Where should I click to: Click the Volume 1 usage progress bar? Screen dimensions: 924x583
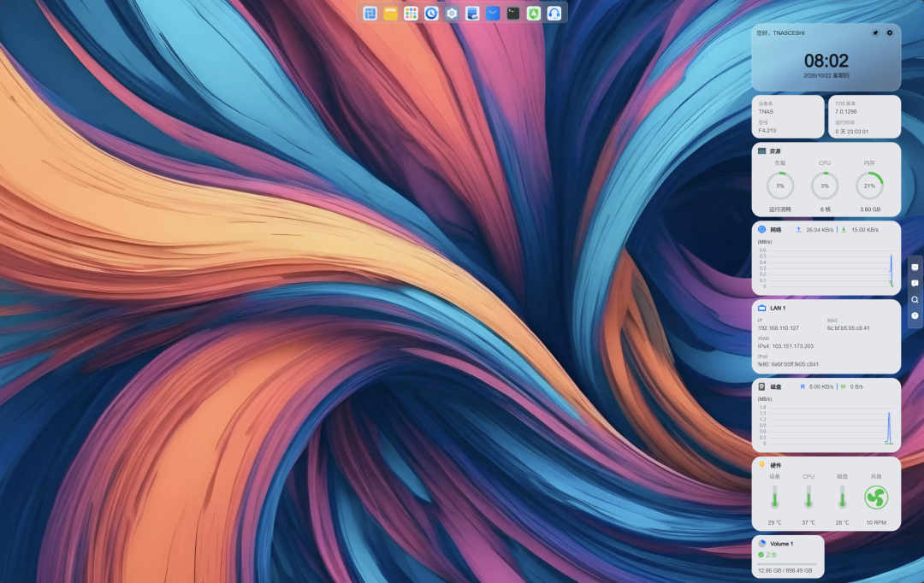tap(787, 564)
